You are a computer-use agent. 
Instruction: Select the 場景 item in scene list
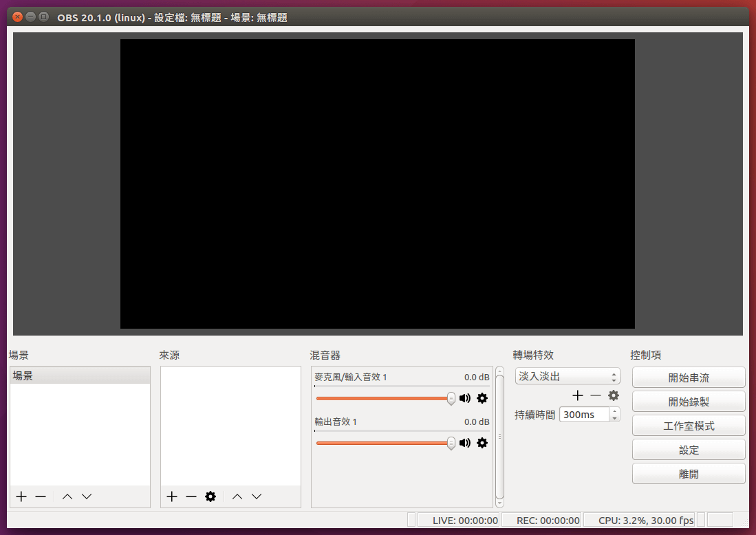80,375
